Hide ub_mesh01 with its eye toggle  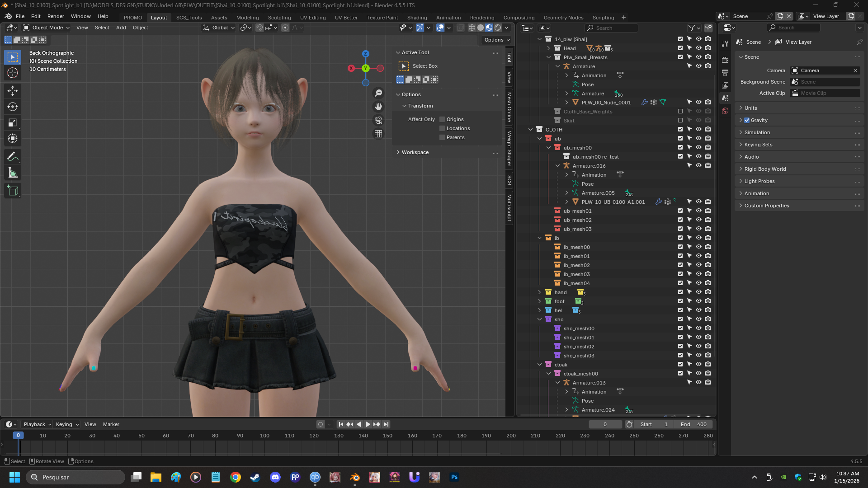point(698,211)
